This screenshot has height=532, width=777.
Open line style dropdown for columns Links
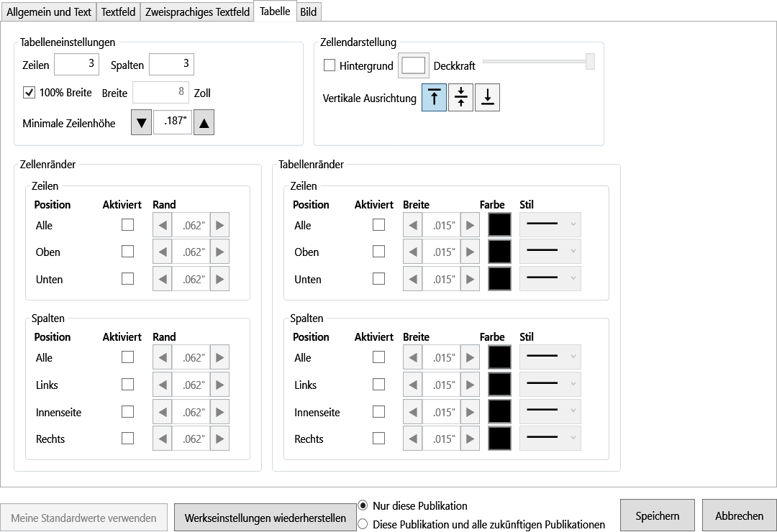click(550, 385)
